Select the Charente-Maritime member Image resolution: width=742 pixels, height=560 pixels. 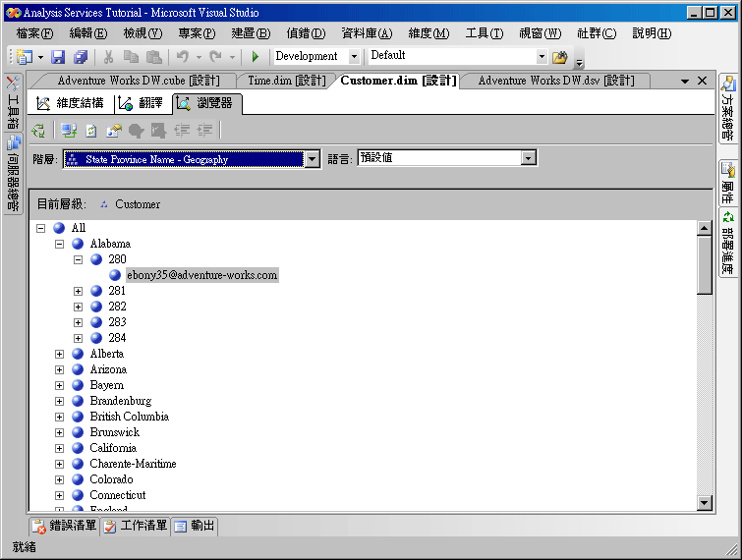click(x=133, y=464)
